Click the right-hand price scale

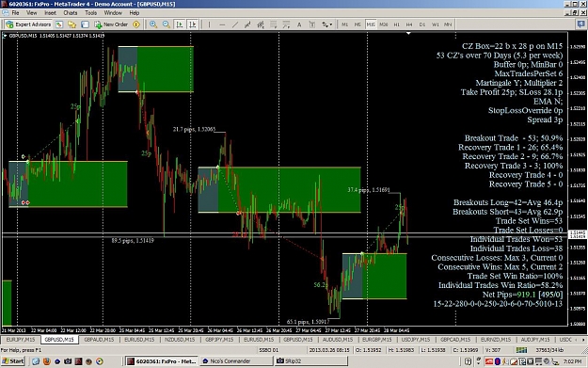coord(577,180)
